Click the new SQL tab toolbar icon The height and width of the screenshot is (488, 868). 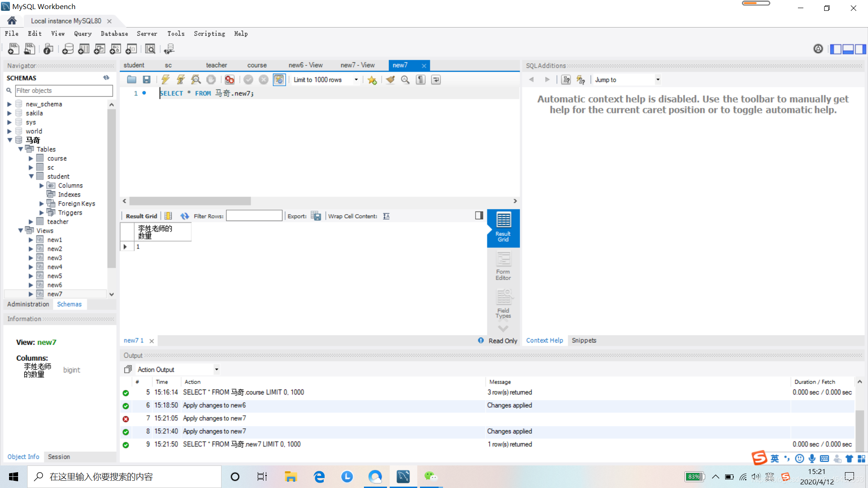tap(14, 49)
